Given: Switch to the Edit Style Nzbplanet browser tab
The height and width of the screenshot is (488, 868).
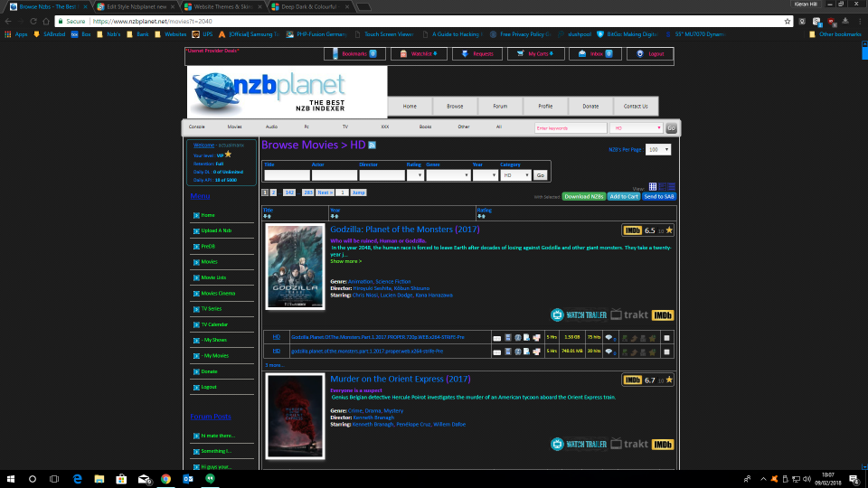Looking at the screenshot, I should [x=137, y=6].
